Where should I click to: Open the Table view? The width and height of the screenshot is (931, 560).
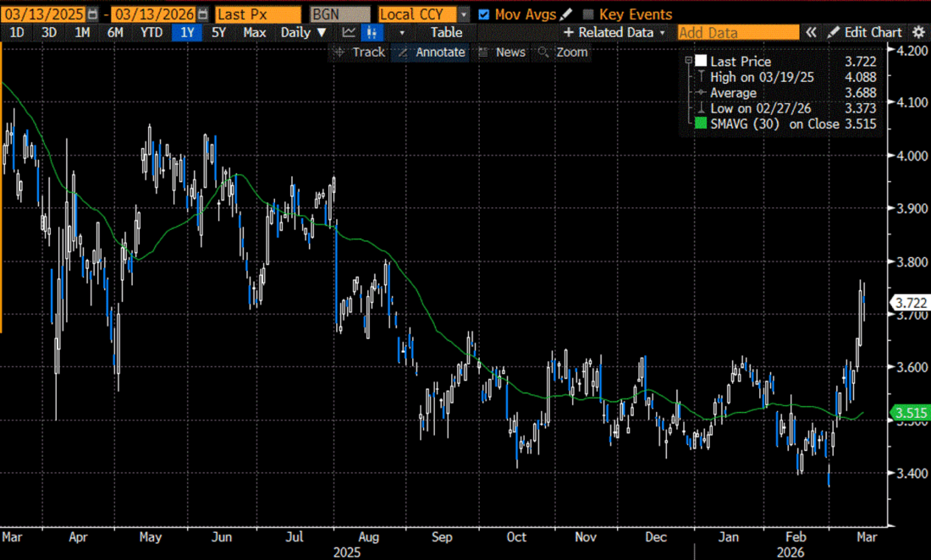pyautogui.click(x=446, y=32)
